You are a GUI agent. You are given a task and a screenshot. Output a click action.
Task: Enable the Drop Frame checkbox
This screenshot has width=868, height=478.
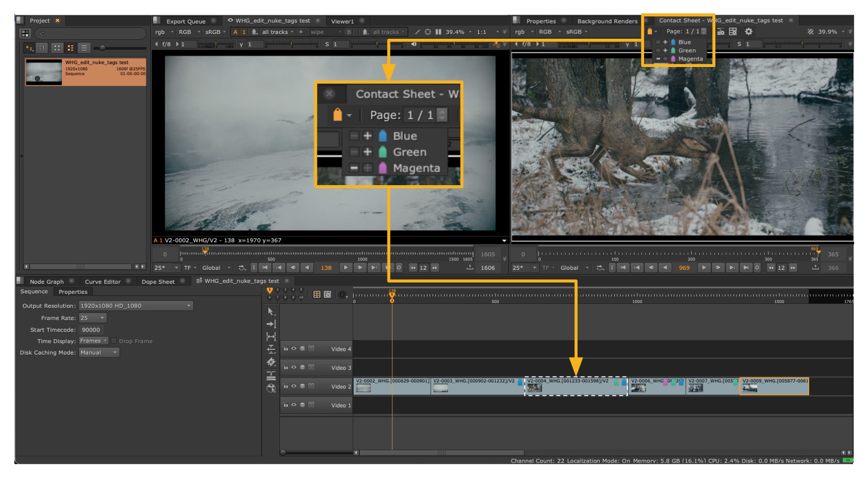click(x=114, y=341)
